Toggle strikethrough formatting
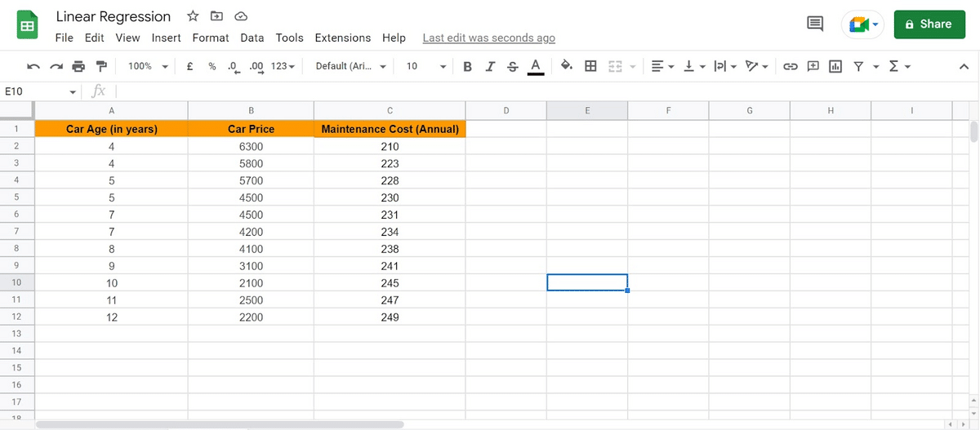 coord(511,66)
